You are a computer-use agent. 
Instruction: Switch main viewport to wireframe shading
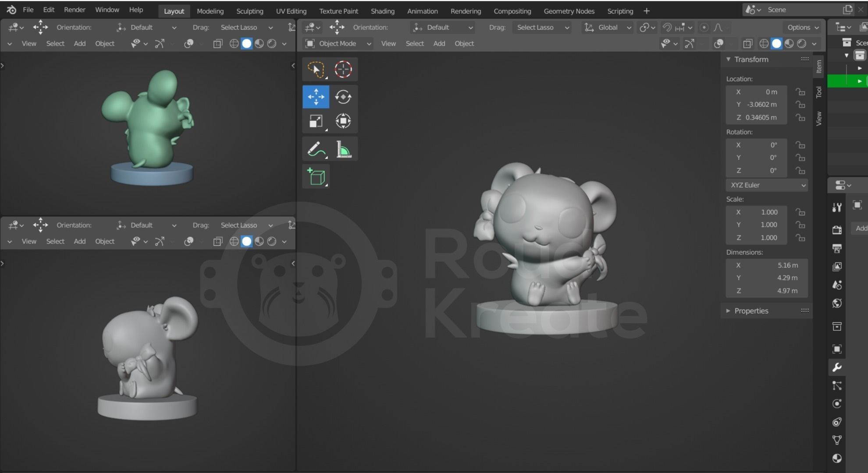[764, 43]
